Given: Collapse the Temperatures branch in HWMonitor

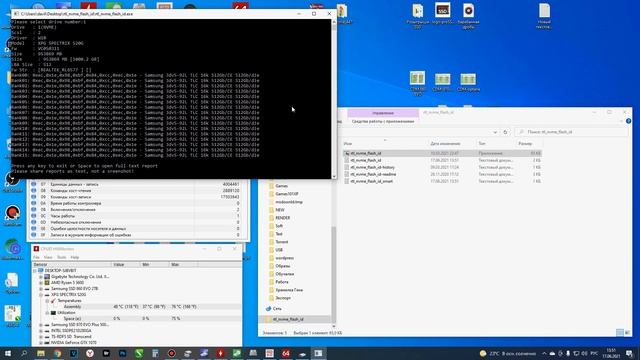Looking at the screenshot, I should [47, 301].
